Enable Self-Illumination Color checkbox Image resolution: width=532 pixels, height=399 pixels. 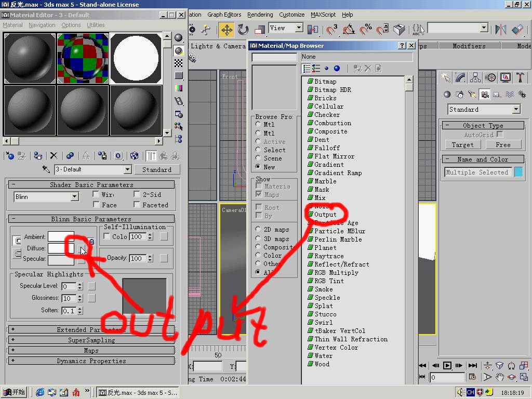pos(107,236)
